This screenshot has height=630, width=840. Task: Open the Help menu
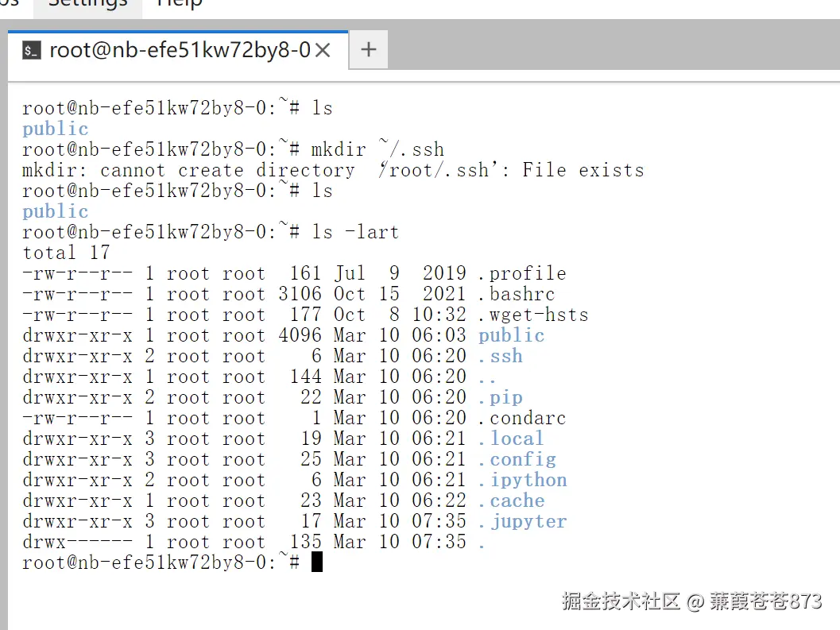coord(179,4)
